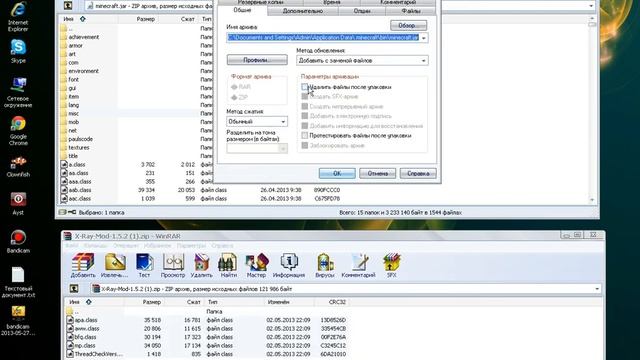Go up one level in minecraft.jar window
The image size is (640, 360).
(68, 5)
